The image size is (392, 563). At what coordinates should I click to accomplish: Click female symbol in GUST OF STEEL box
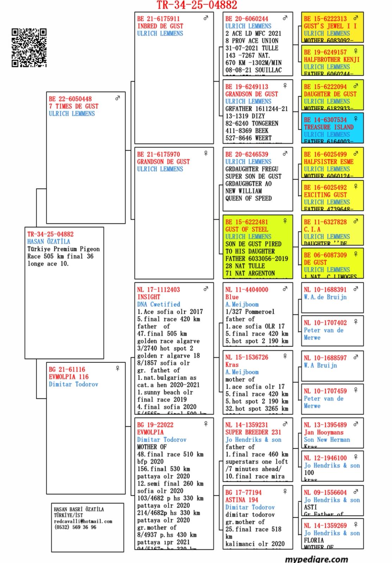(285, 221)
